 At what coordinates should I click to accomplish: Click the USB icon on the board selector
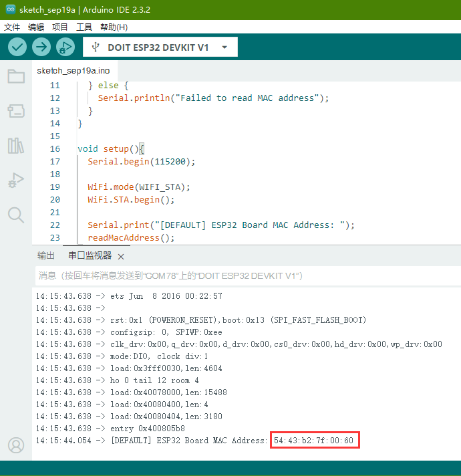point(96,47)
